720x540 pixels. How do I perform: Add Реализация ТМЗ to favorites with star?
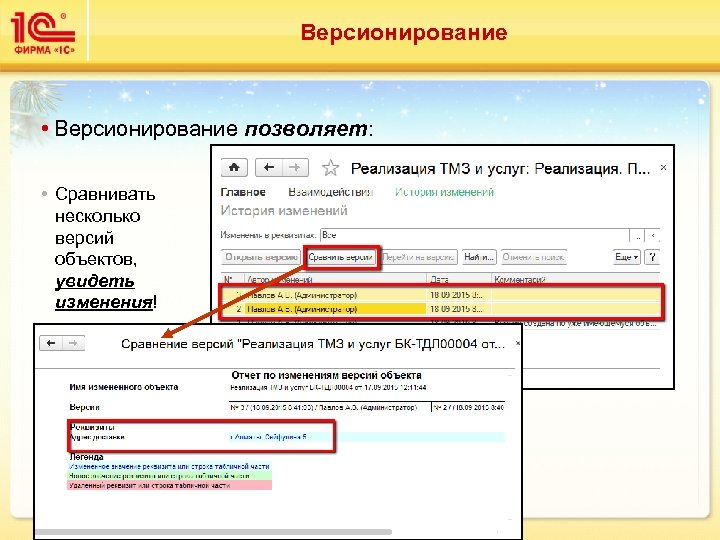pyautogui.click(x=330, y=168)
